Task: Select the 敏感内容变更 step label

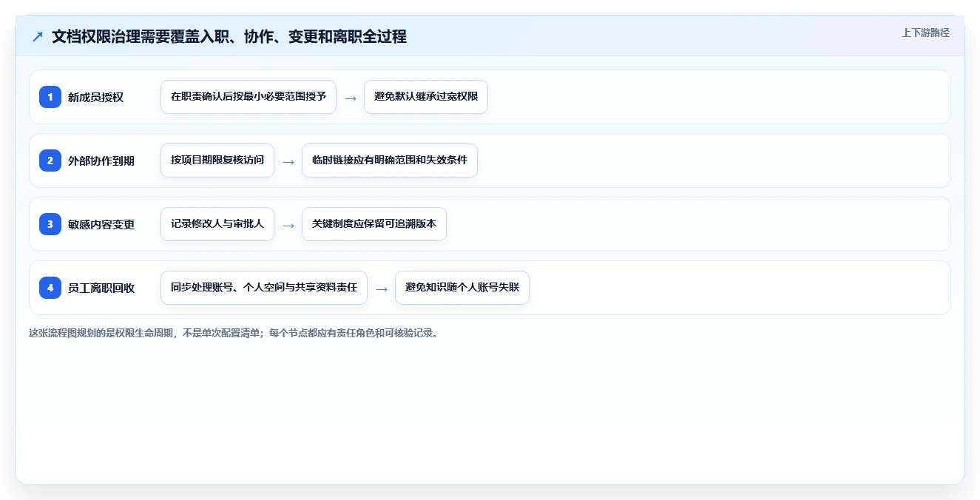Action: tap(101, 224)
